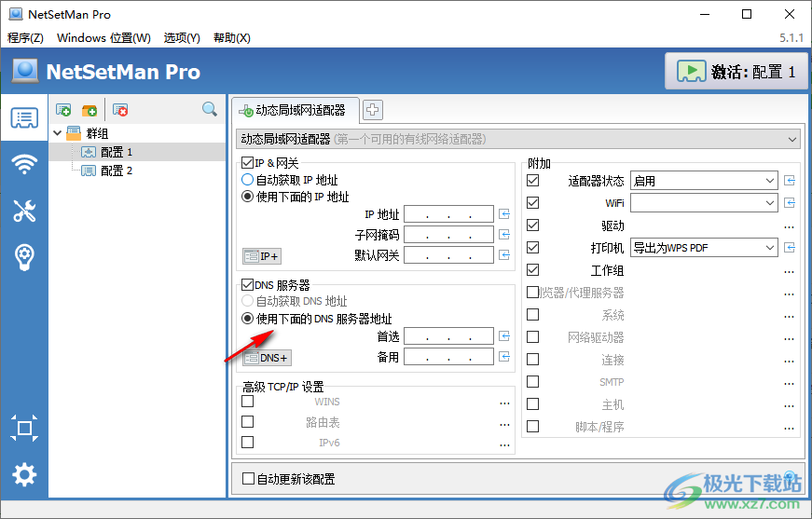Enable 网络驱动器 checkbox
Image resolution: width=812 pixels, height=519 pixels.
pos(533,337)
